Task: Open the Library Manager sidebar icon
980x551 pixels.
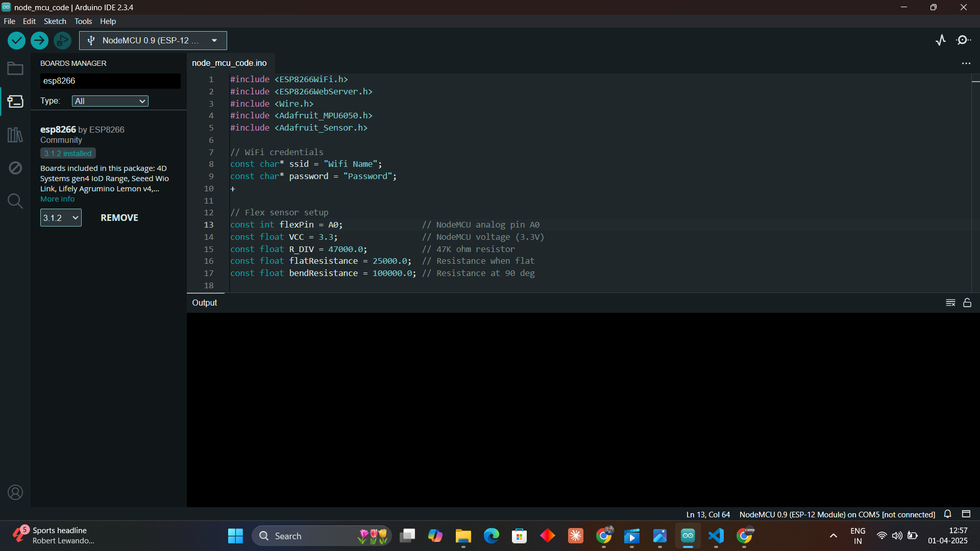Action: pyautogui.click(x=15, y=135)
